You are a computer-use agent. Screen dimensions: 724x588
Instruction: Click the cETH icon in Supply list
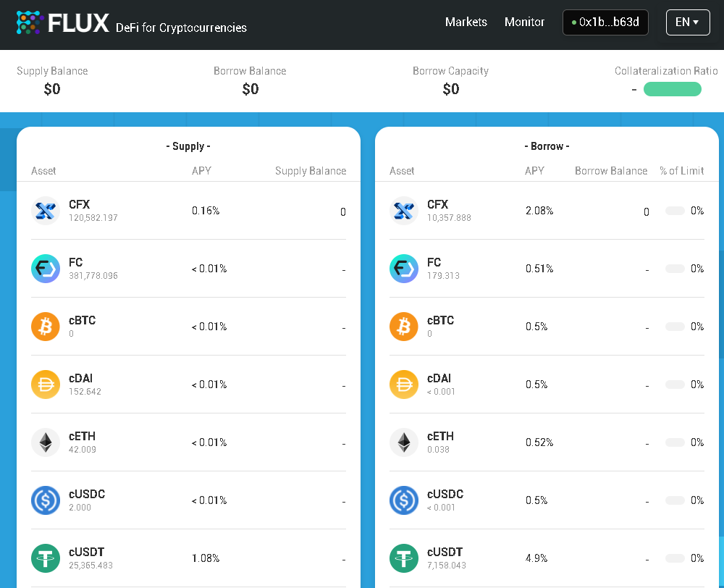pyautogui.click(x=46, y=442)
